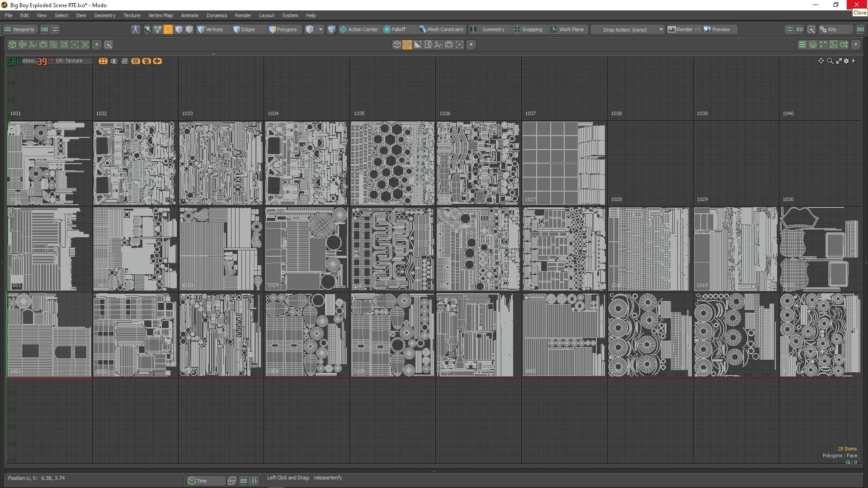868x488 pixels.
Task: Click the magnifier icon in left layout bar
Action: (x=108, y=45)
